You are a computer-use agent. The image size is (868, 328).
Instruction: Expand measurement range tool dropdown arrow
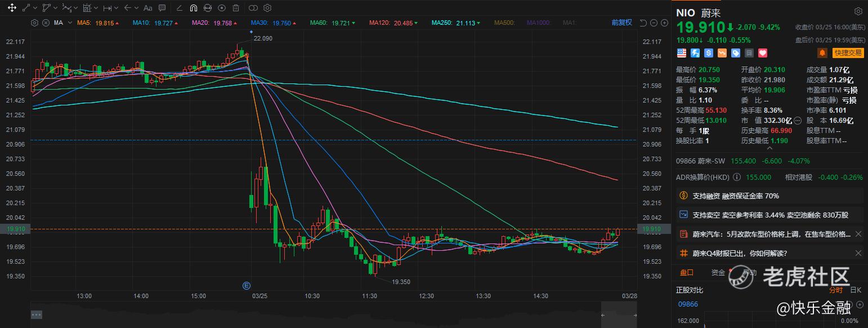(x=96, y=8)
